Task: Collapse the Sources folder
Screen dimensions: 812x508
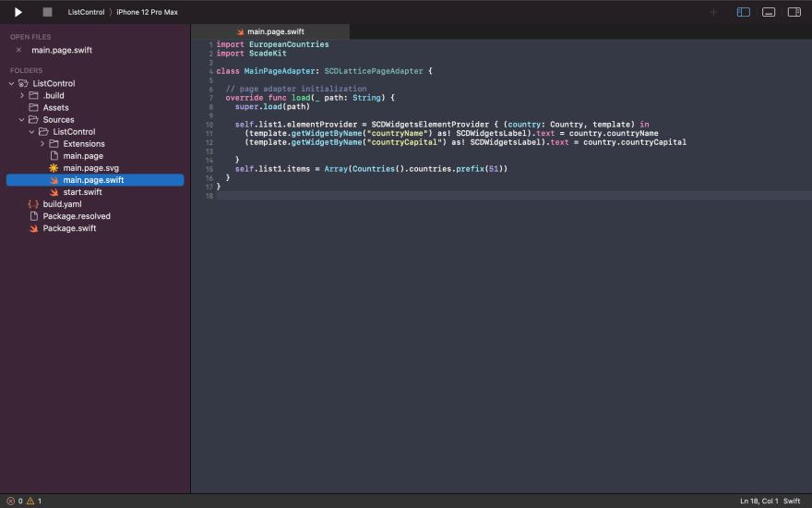Action: coord(22,120)
